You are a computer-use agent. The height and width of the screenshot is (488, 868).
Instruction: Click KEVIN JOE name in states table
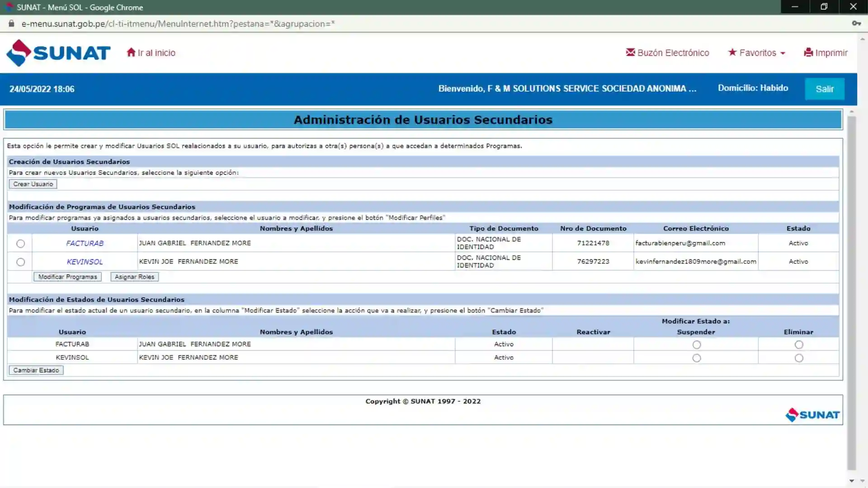click(189, 357)
